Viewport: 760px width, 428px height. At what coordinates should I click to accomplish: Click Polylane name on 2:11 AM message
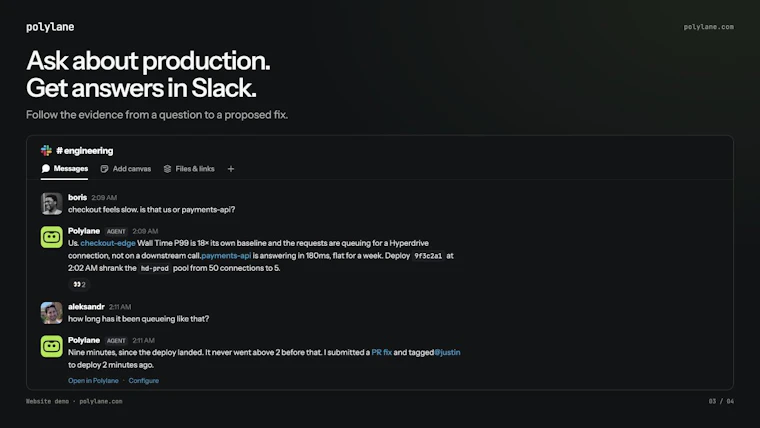click(x=84, y=340)
